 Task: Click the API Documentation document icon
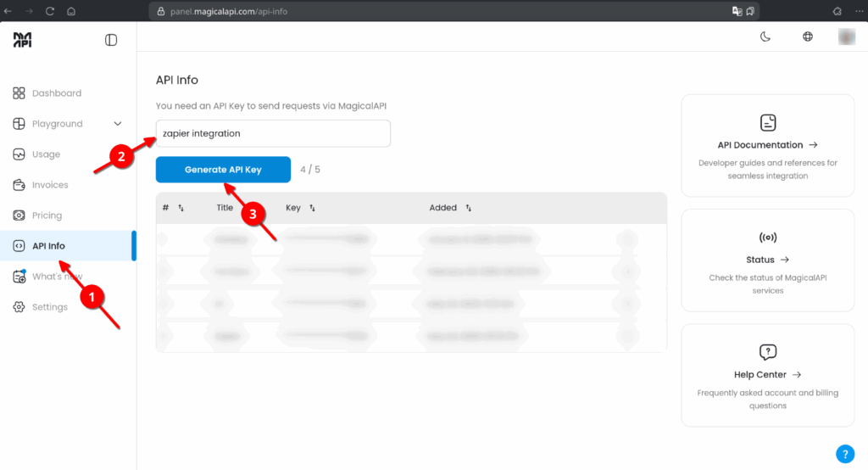768,122
